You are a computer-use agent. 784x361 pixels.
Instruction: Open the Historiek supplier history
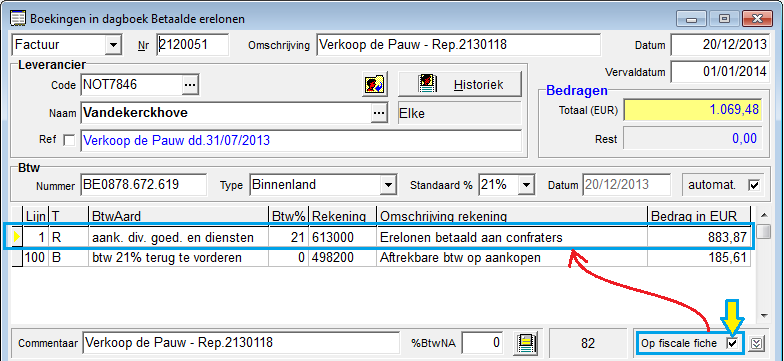tap(460, 84)
